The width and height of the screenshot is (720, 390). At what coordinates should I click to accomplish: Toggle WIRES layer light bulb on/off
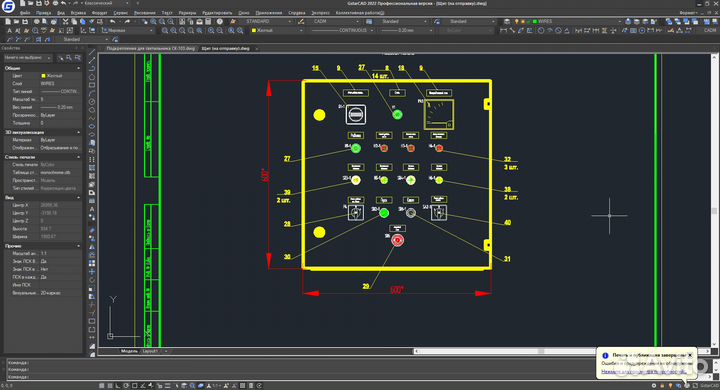[x=517, y=22]
